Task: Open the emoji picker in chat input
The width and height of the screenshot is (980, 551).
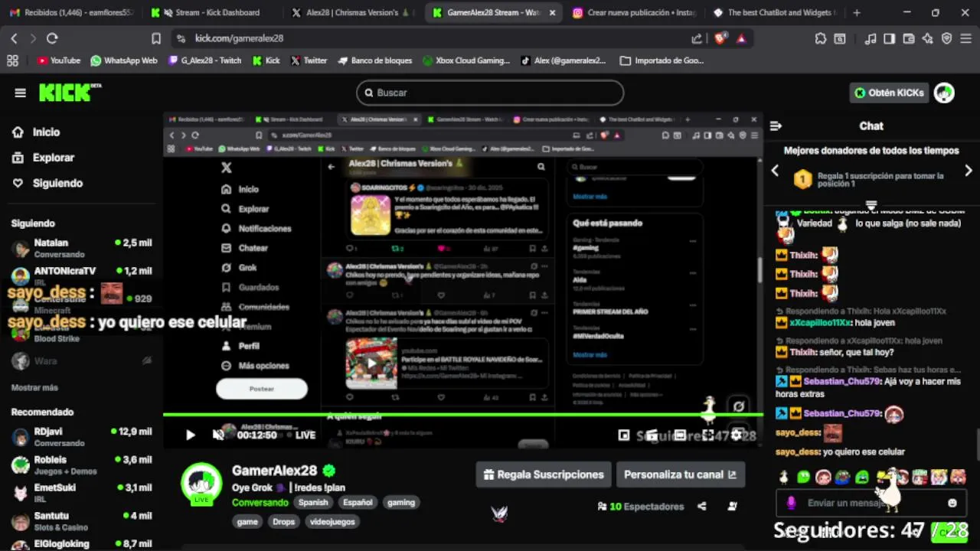Action: (x=952, y=503)
